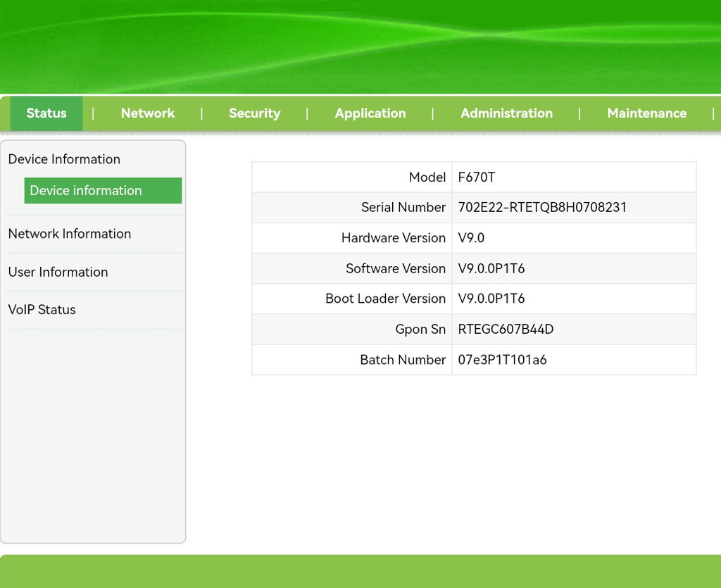Click the Boot Loader Version label

point(385,299)
